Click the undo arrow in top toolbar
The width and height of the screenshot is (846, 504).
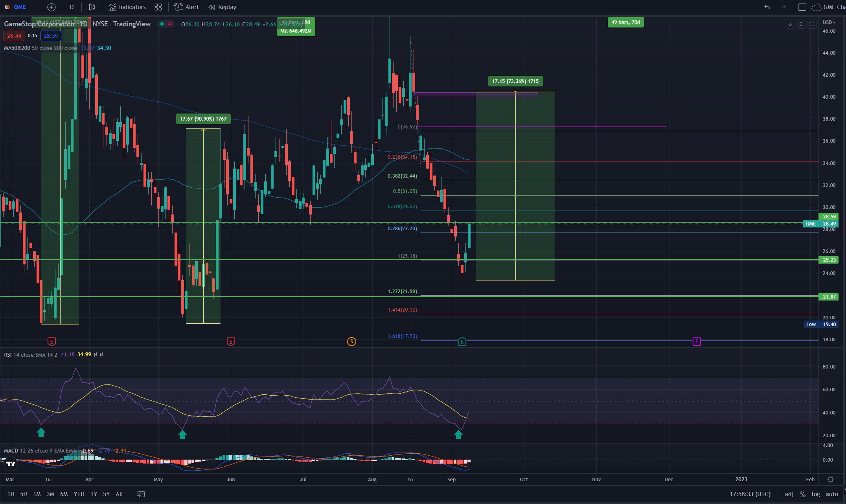(767, 7)
